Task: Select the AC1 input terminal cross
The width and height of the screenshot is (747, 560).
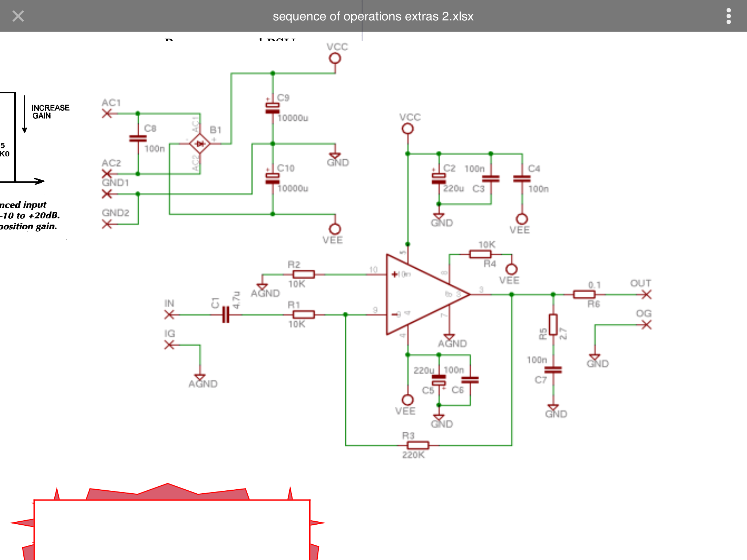Action: [x=107, y=113]
